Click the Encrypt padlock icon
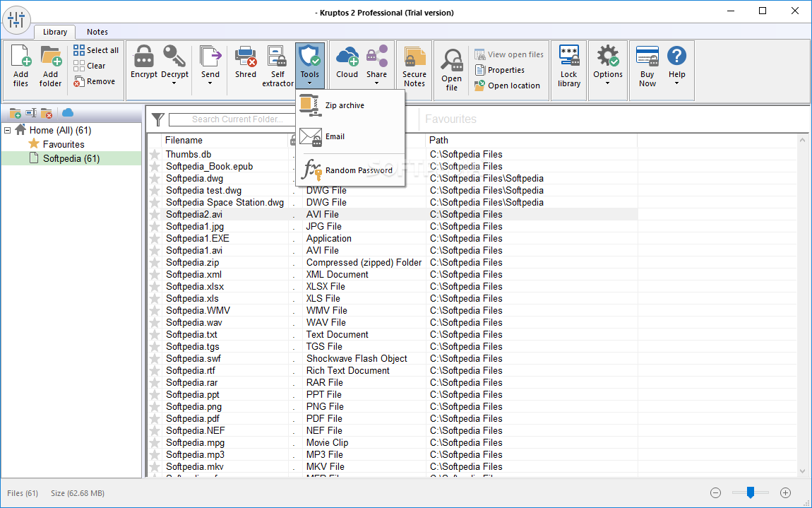The width and height of the screenshot is (812, 508). (x=143, y=56)
